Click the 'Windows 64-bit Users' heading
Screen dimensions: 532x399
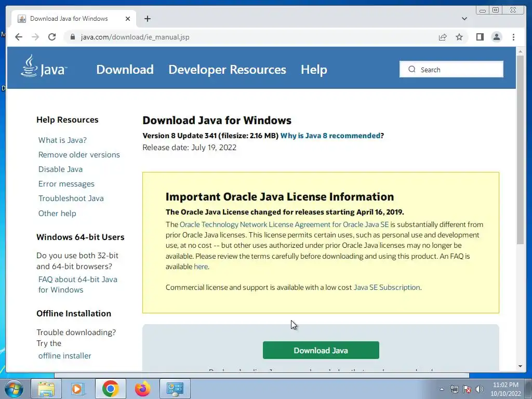81,237
